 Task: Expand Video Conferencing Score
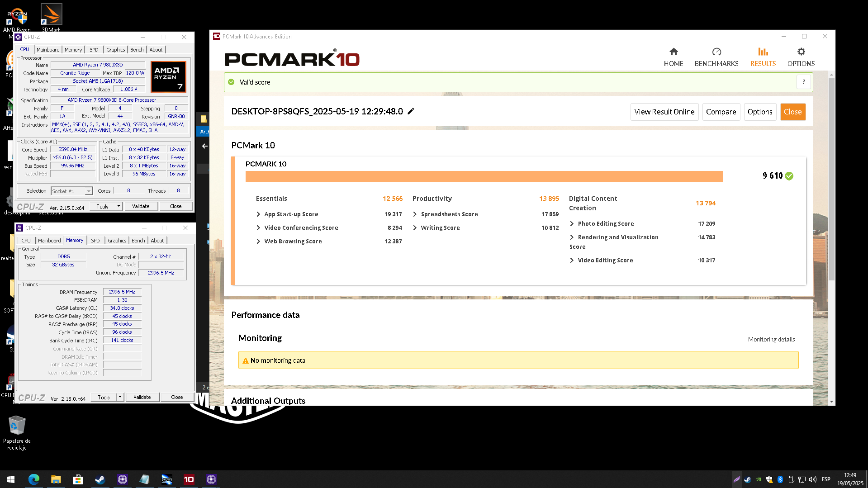[x=258, y=228]
